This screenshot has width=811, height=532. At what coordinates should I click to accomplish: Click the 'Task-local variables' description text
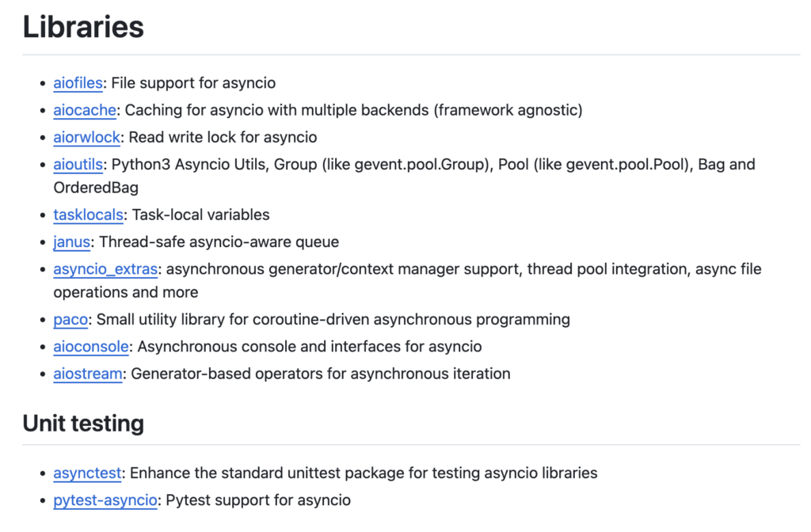click(200, 215)
